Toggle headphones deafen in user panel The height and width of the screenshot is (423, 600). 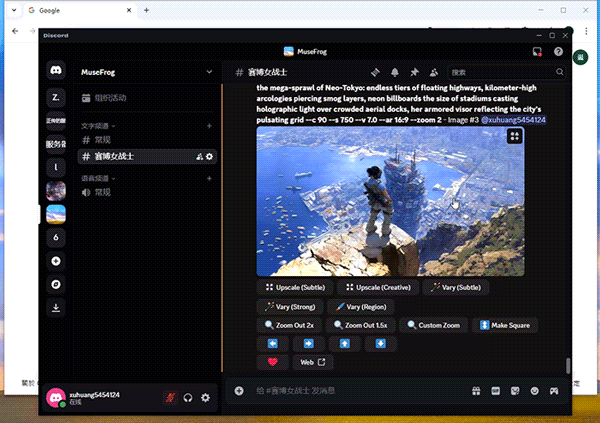(x=188, y=398)
